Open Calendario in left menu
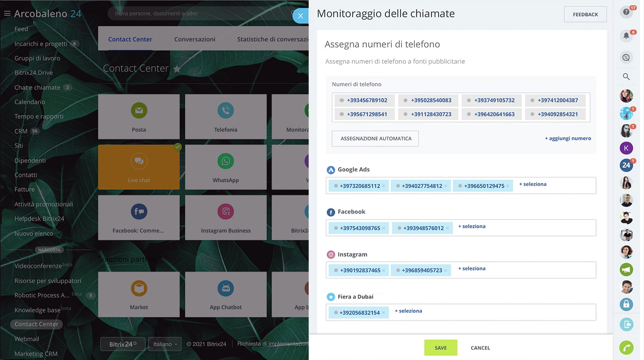The height and width of the screenshot is (360, 644). 30,102
